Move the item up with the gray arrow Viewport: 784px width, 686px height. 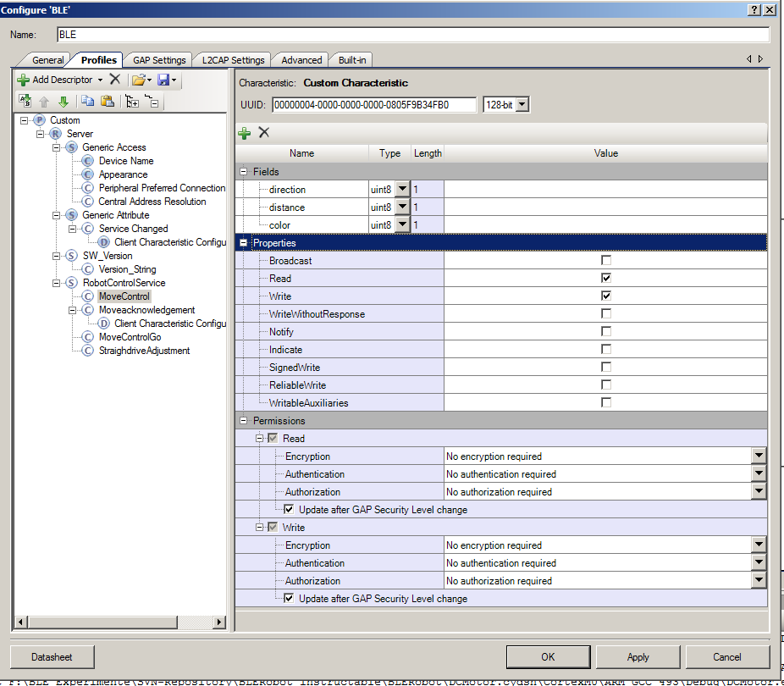tap(44, 102)
